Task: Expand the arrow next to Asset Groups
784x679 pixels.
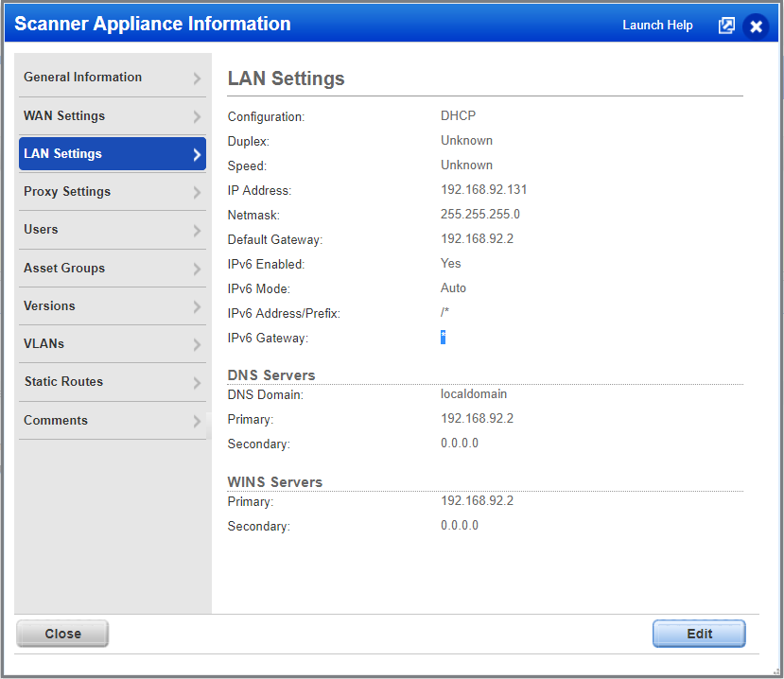Action: tap(197, 269)
